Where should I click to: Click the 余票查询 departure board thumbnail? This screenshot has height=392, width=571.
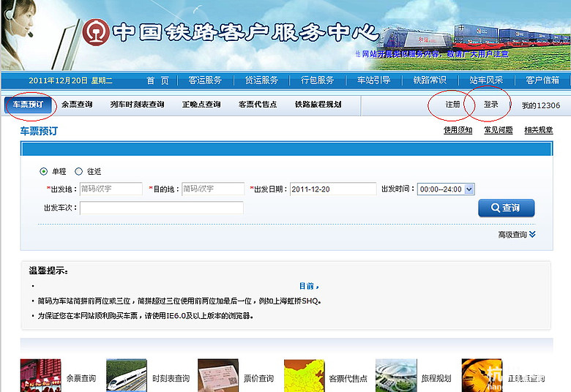pyautogui.click(x=41, y=375)
